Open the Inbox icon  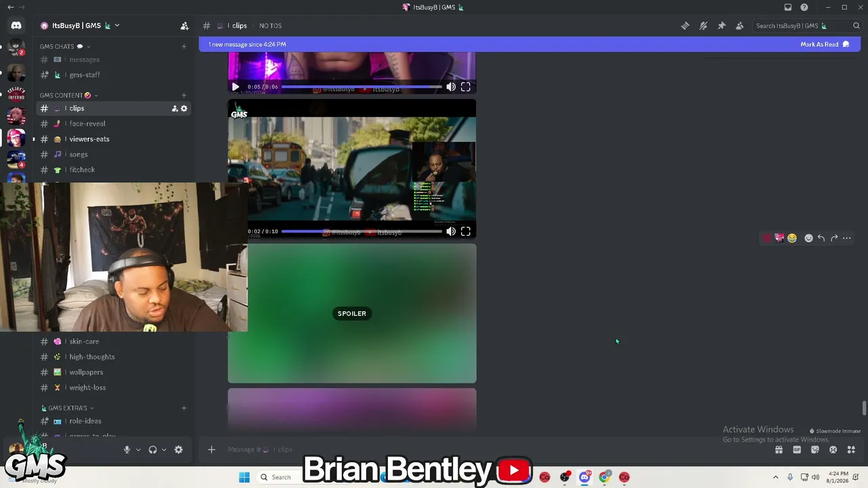pos(788,7)
